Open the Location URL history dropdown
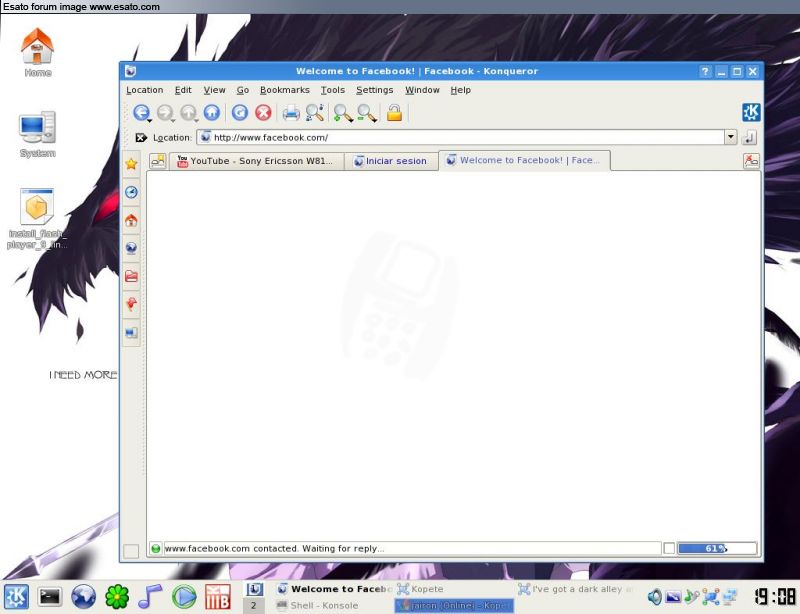Screen dimensions: 800x614 [730, 137]
